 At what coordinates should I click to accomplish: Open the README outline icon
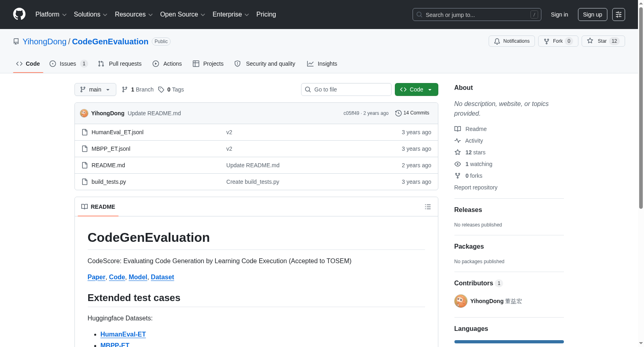click(x=428, y=207)
